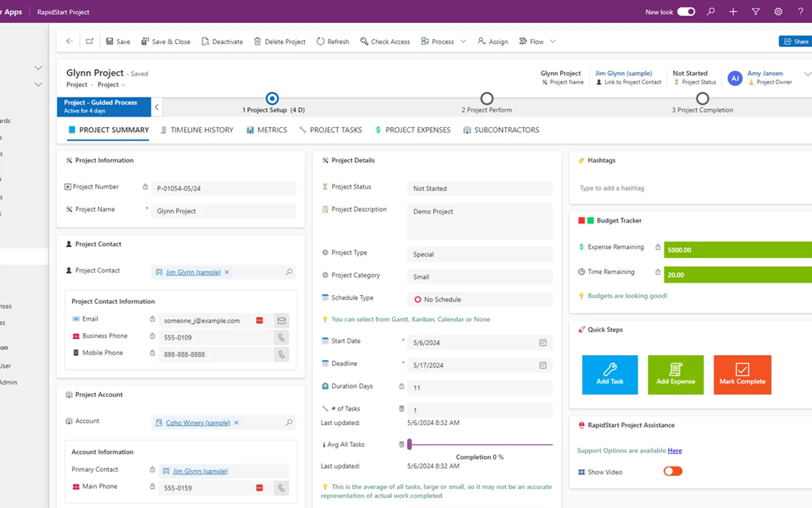Open Deadline calendar picker
Screen dimensions: 812x508
(543, 365)
